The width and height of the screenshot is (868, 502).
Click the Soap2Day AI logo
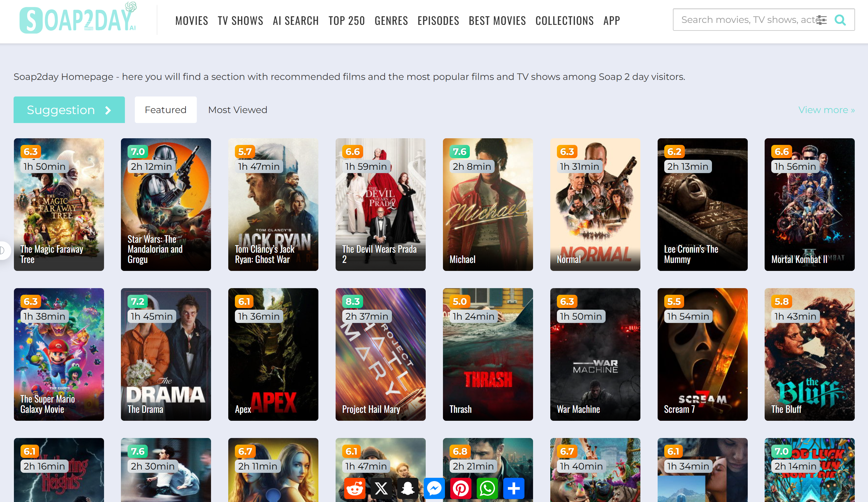click(x=78, y=18)
